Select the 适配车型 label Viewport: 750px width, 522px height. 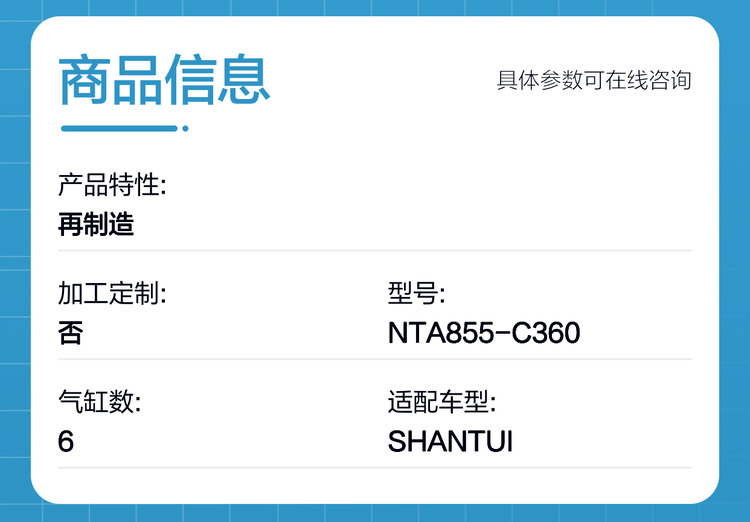tap(442, 403)
